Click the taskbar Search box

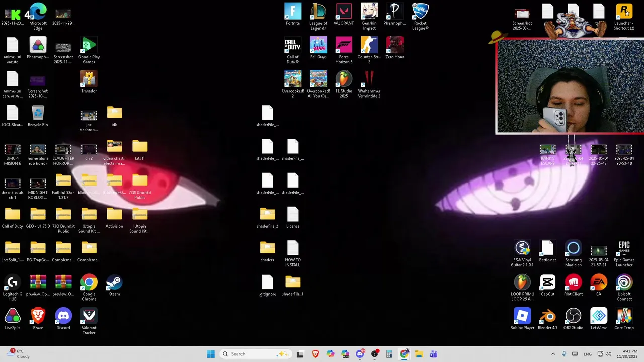[x=255, y=354]
